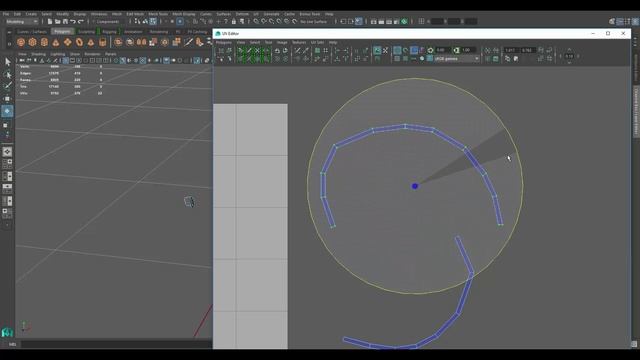
Task: Click the single-pane layout icon
Action: (7, 151)
